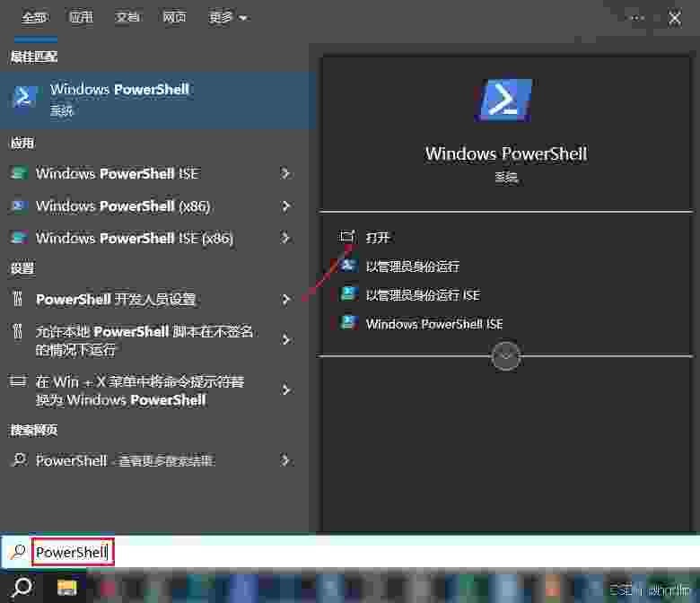Image resolution: width=700 pixels, height=603 pixels.
Task: Click the Windows PowerShell ISE icon in preview pane
Action: click(x=348, y=323)
